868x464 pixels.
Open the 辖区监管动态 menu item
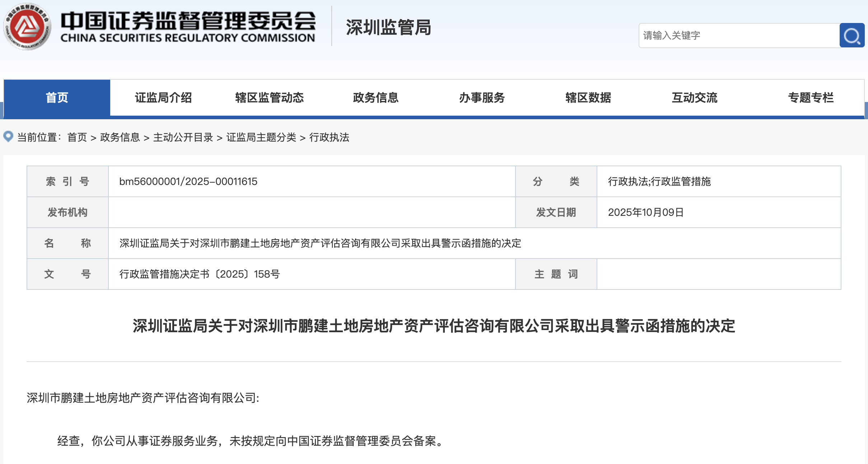[x=269, y=98]
